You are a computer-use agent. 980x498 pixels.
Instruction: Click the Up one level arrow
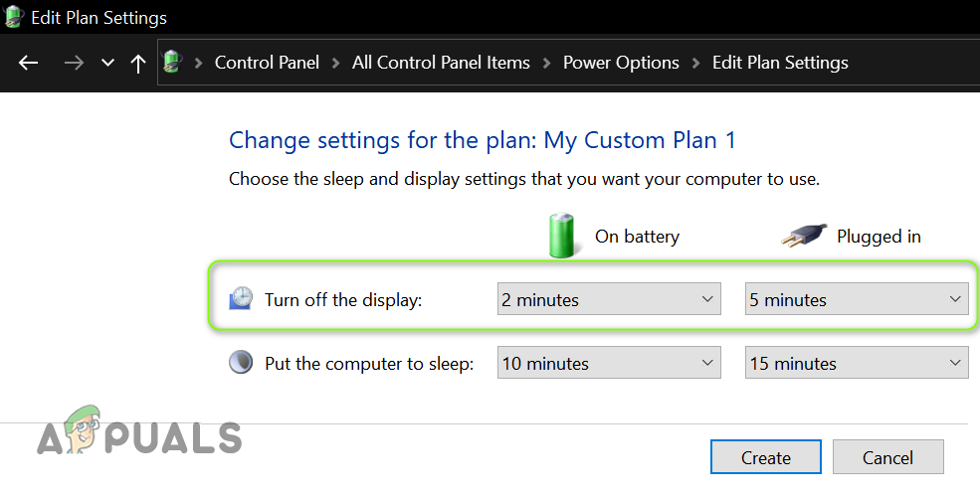coord(137,63)
